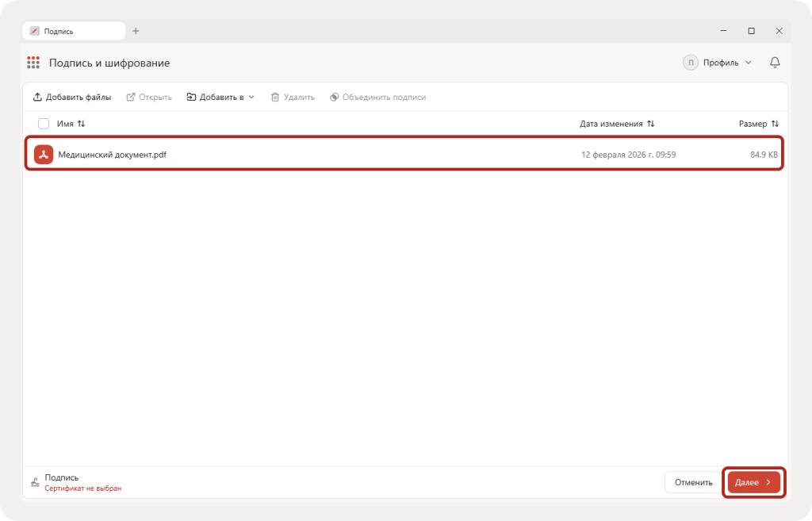This screenshot has height=521, width=812.
Task: Click the Имя column header label
Action: coord(65,124)
